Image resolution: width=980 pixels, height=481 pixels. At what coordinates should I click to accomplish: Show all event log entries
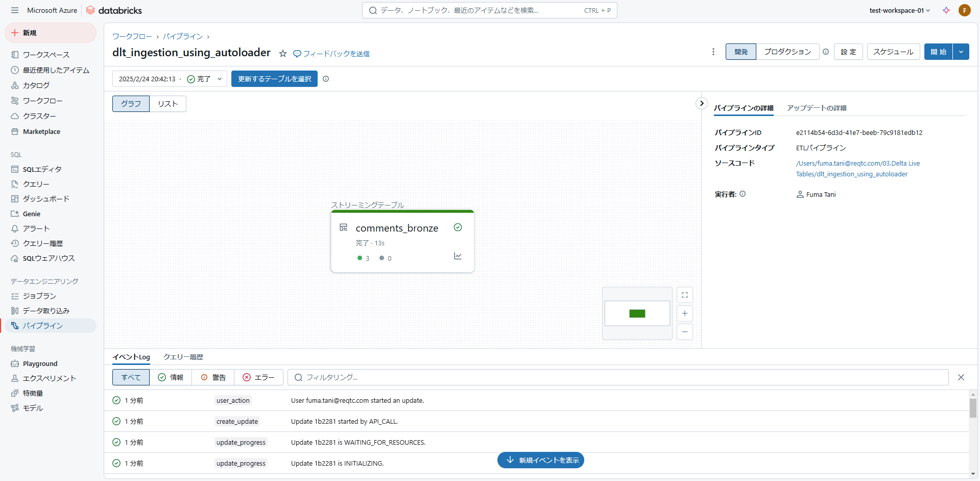(x=131, y=377)
